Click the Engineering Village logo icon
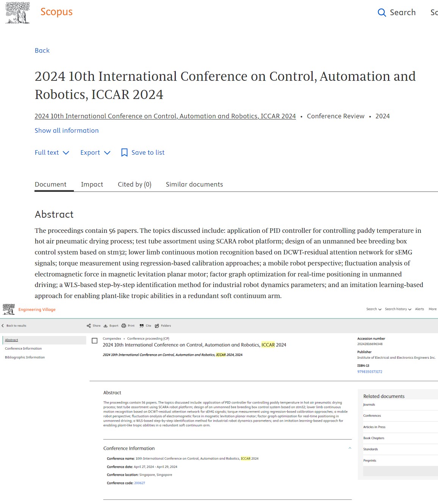Image resolution: width=438 pixels, height=504 pixels. coord(9,309)
